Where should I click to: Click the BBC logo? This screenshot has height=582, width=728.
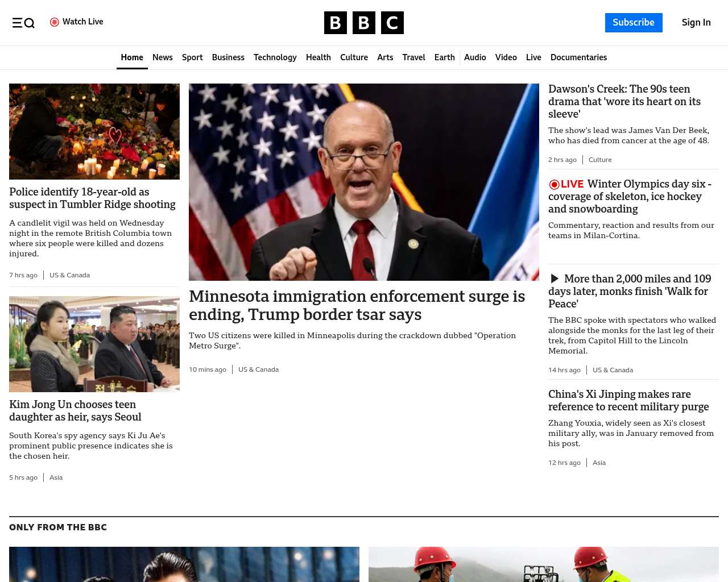[x=364, y=23]
